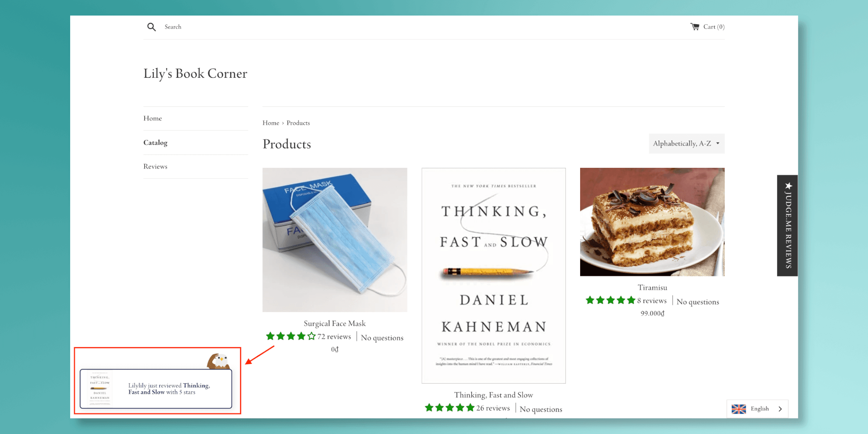Click the Surgical Face Mask star rating
The image size is (868, 434).
click(x=291, y=336)
